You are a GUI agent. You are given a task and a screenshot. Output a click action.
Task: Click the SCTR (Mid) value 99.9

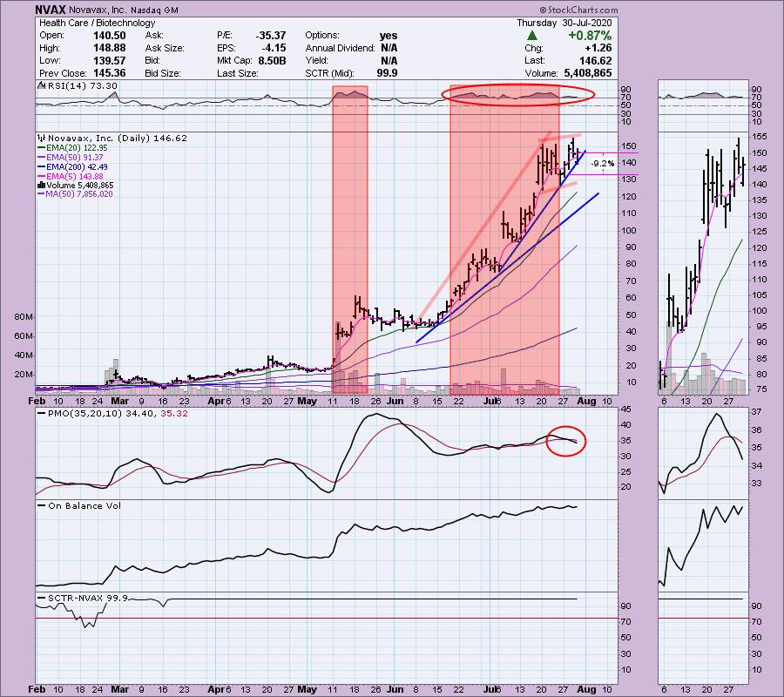tap(388, 73)
